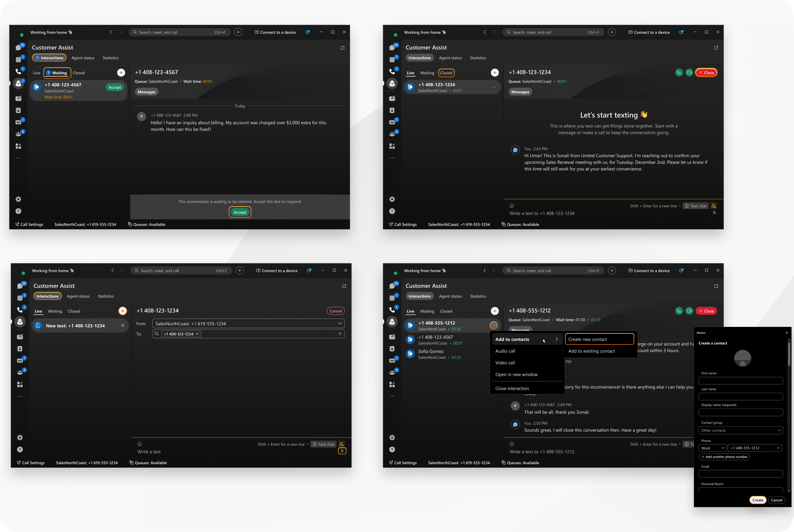
Task: Open Teams icon in 'Let's start texting' window sidebar
Action: click(392, 134)
